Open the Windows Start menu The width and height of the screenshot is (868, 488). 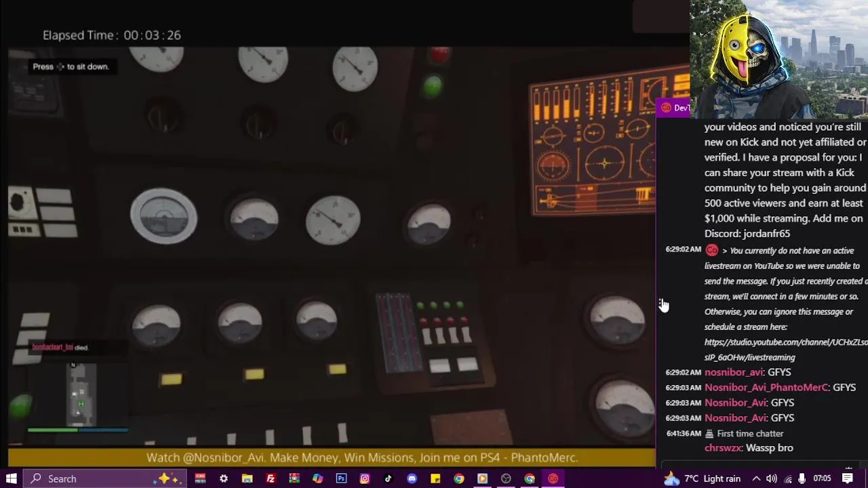pos(12,479)
